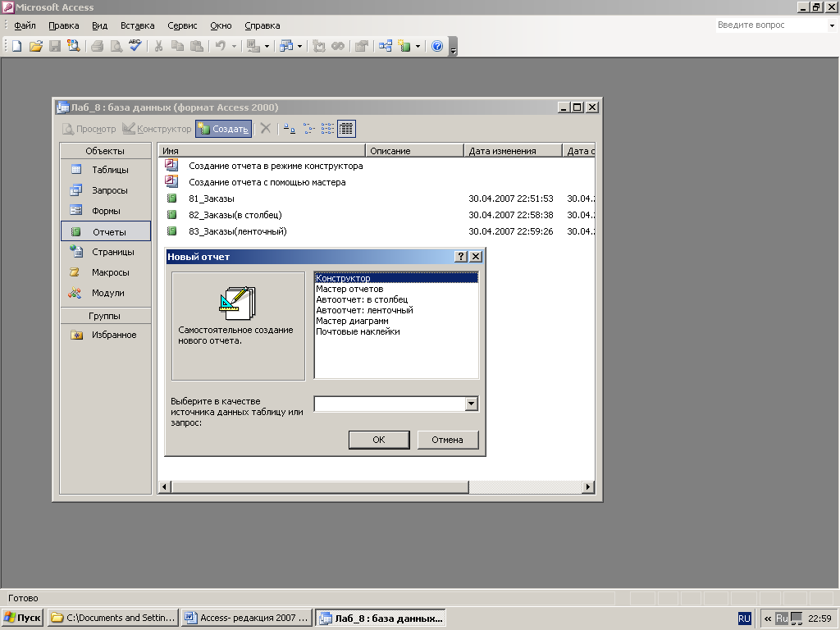This screenshot has height=630, width=840.
Task: Click the New Object toolbar icon
Action: [405, 46]
